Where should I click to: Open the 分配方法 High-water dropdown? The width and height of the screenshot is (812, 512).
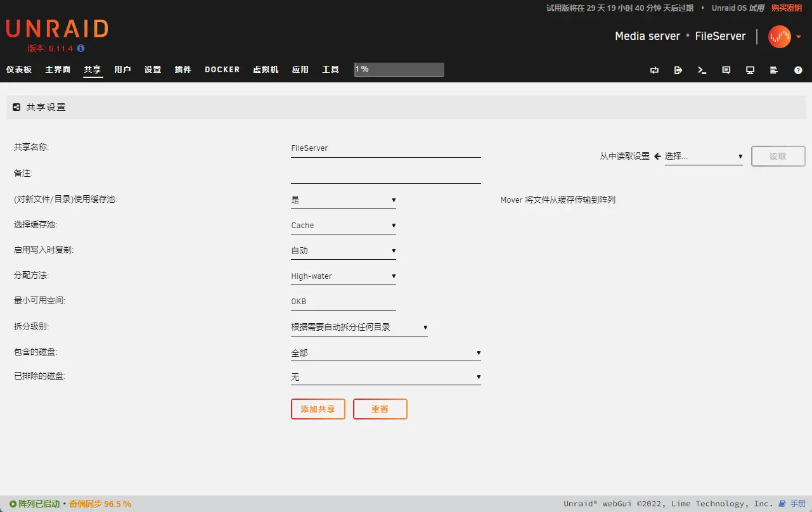pyautogui.click(x=343, y=276)
